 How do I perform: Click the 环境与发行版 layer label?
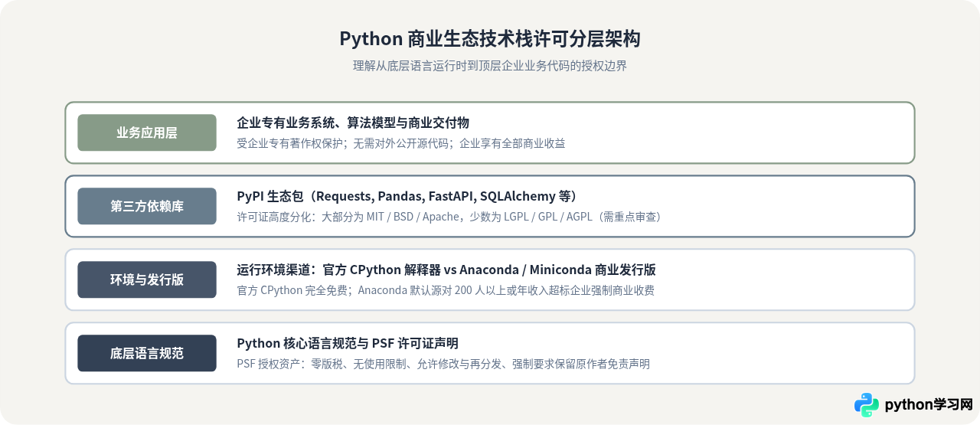(x=147, y=280)
